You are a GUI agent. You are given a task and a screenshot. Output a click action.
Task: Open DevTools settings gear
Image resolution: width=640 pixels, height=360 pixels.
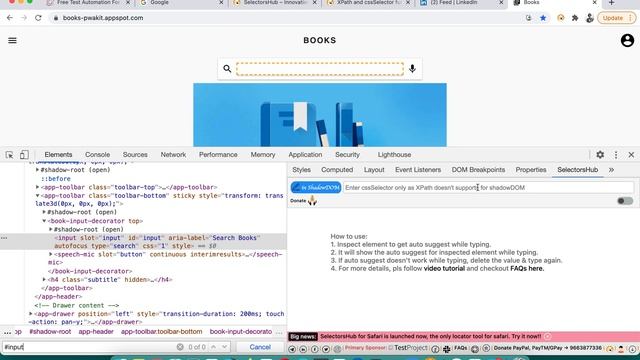(x=600, y=155)
